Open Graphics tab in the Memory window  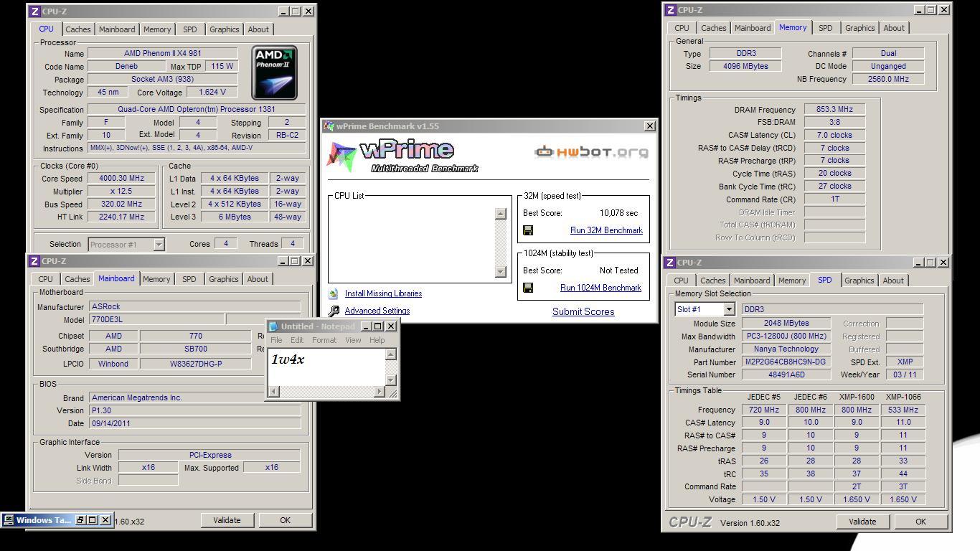coord(859,28)
